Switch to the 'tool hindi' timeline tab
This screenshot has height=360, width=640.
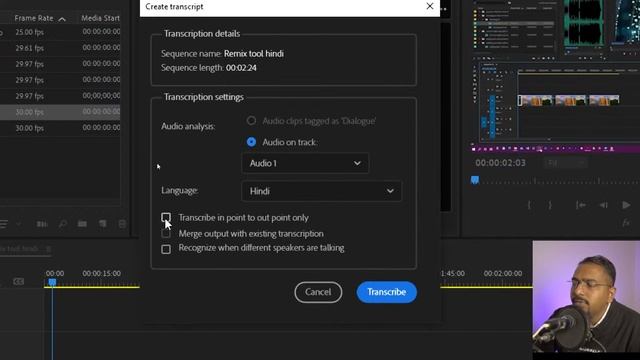tap(19, 249)
